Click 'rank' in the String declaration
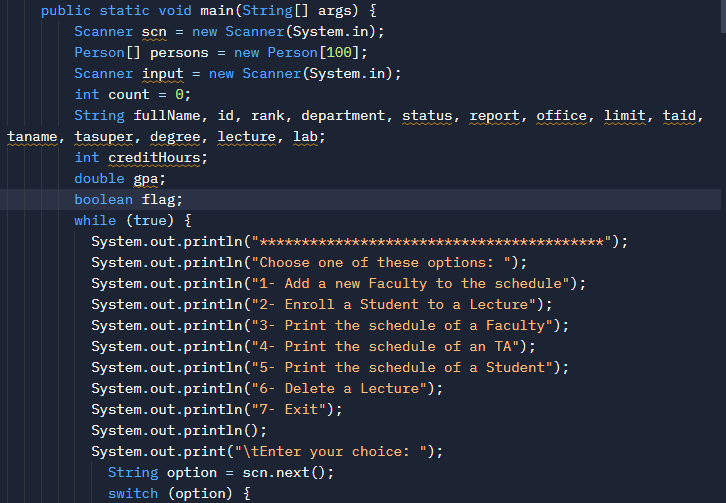This screenshot has height=503, width=726. pos(268,115)
